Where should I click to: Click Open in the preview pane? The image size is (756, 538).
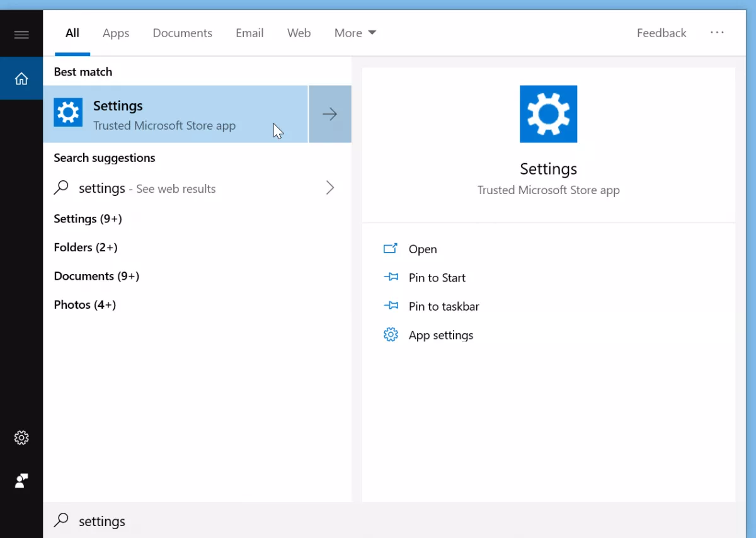[x=423, y=249]
